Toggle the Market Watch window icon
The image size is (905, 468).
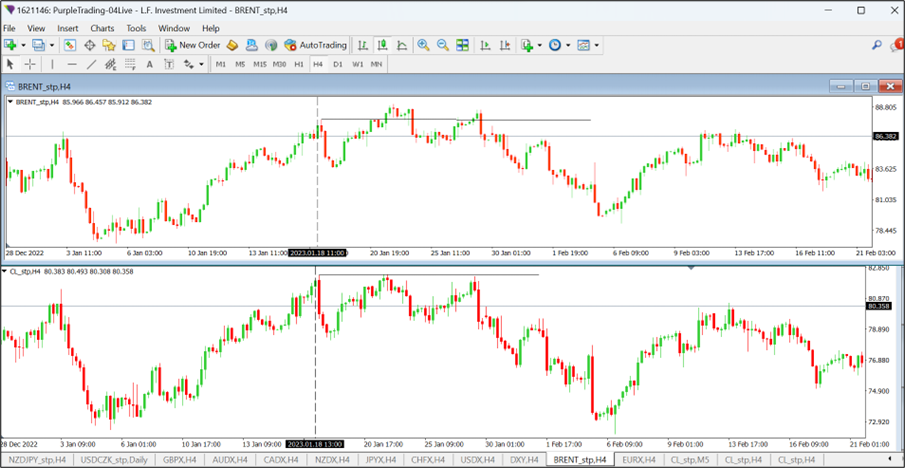(x=70, y=44)
